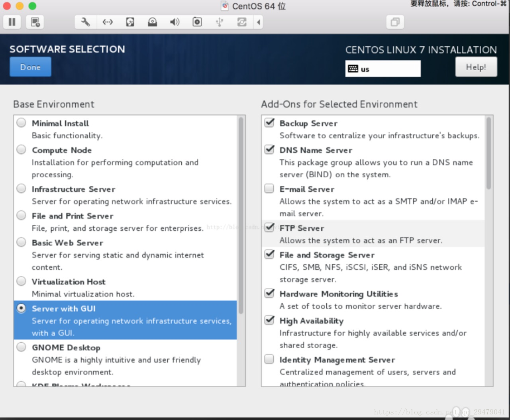This screenshot has width=510, height=420.
Task: Select the Virtualization Host radio button
Action: coord(22,281)
